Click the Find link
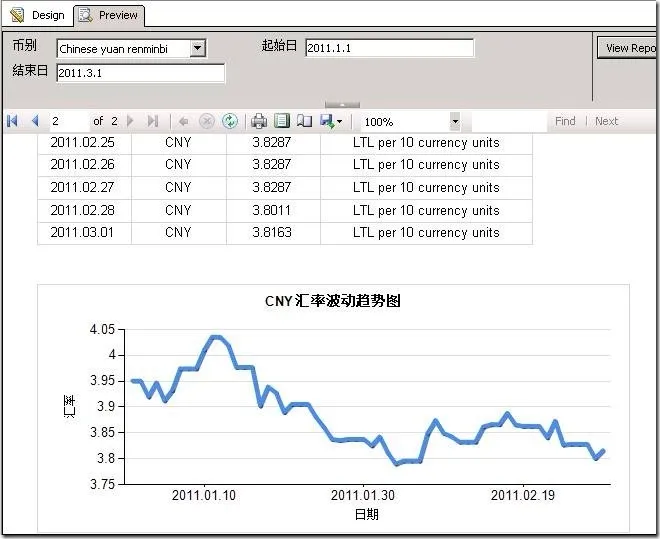Image resolution: width=660 pixels, height=539 pixels. coord(565,121)
